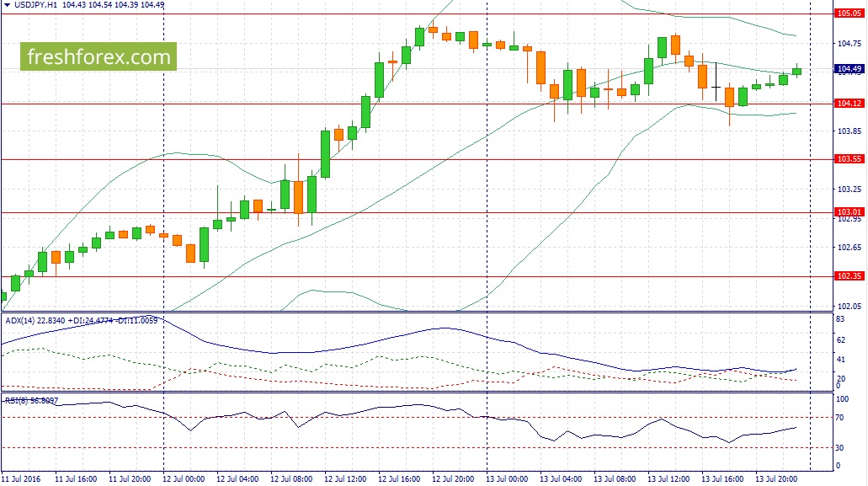The width and height of the screenshot is (868, 486).
Task: Click the 13 Jul 12:00 time label
Action: click(x=668, y=478)
